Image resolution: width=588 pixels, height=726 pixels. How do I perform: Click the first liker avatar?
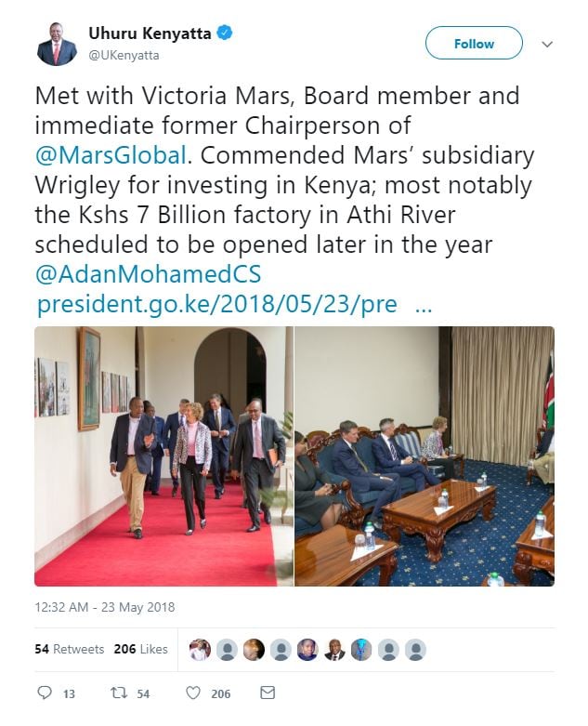(x=200, y=650)
